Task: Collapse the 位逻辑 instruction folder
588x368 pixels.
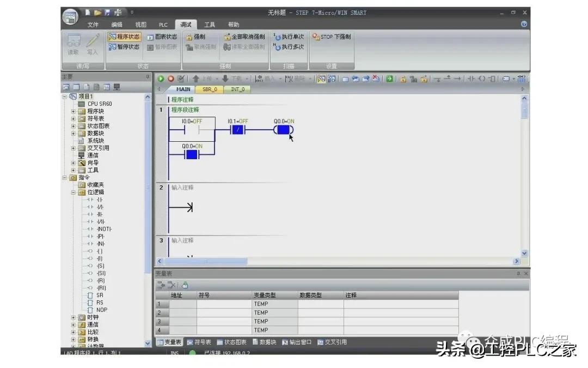Action: coord(73,192)
